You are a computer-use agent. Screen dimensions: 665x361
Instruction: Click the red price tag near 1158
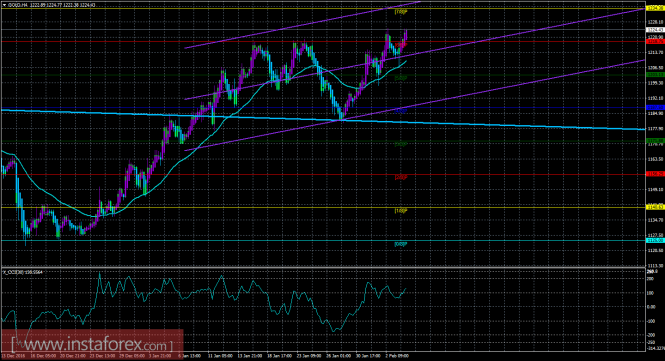654,174
